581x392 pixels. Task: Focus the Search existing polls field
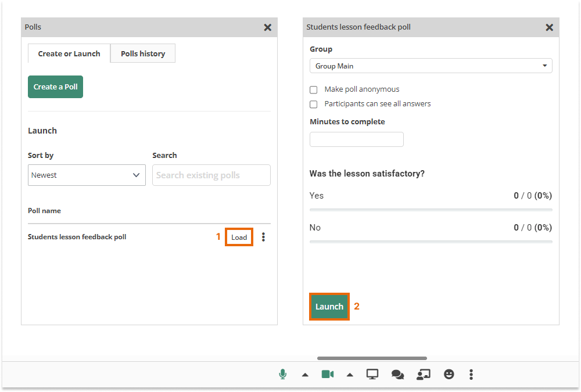[211, 175]
